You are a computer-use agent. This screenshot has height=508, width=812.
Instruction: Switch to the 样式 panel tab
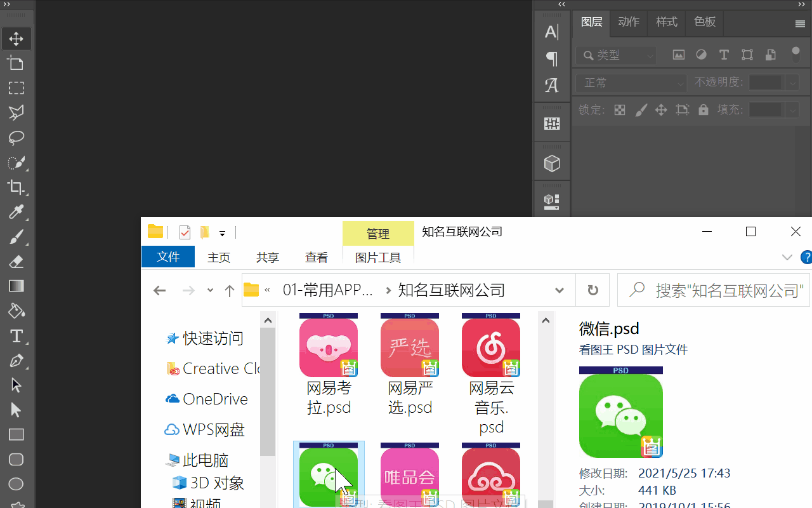(667, 22)
